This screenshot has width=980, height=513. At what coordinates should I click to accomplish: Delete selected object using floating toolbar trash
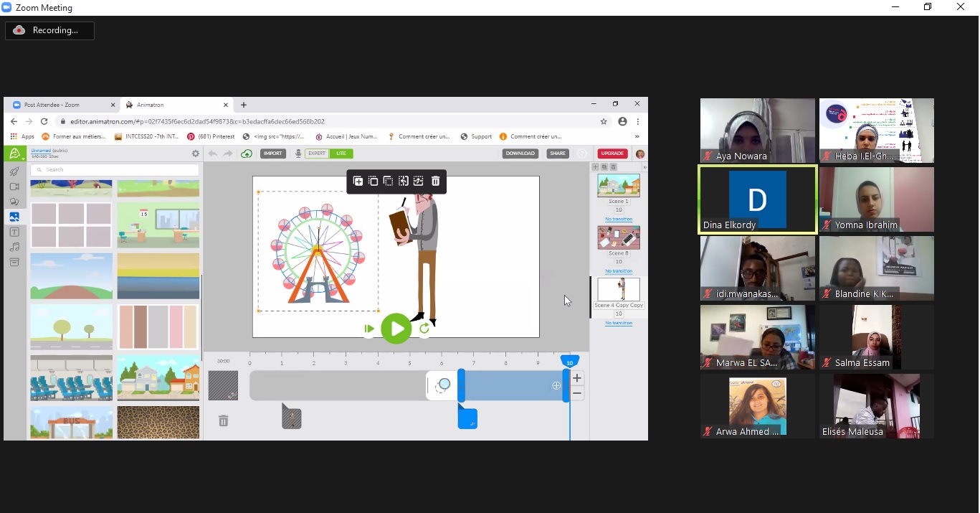coord(435,182)
